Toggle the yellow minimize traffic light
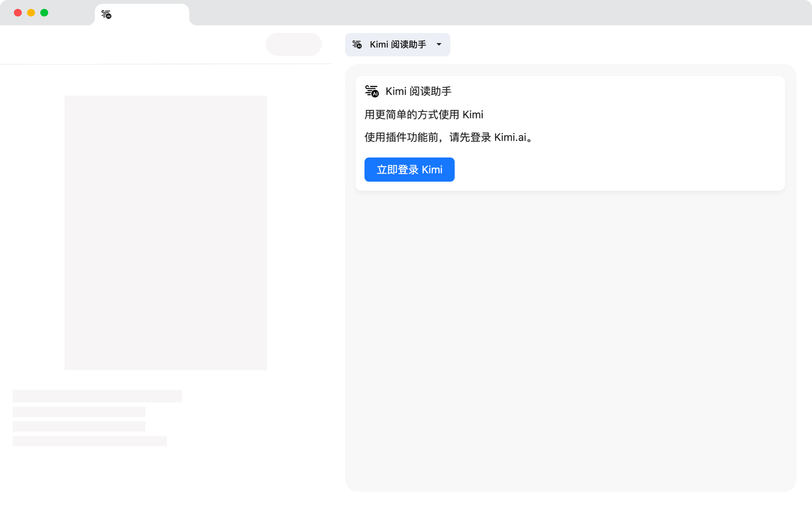Image resolution: width=812 pixels, height=507 pixels. (31, 12)
